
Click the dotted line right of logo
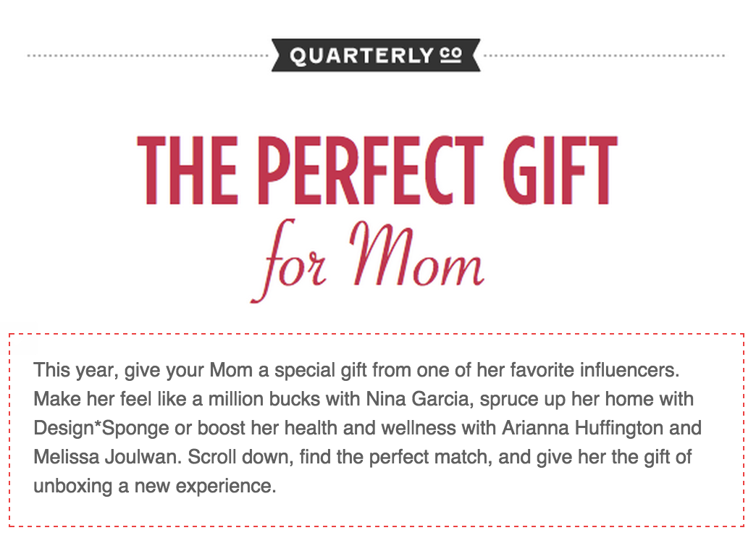click(604, 56)
